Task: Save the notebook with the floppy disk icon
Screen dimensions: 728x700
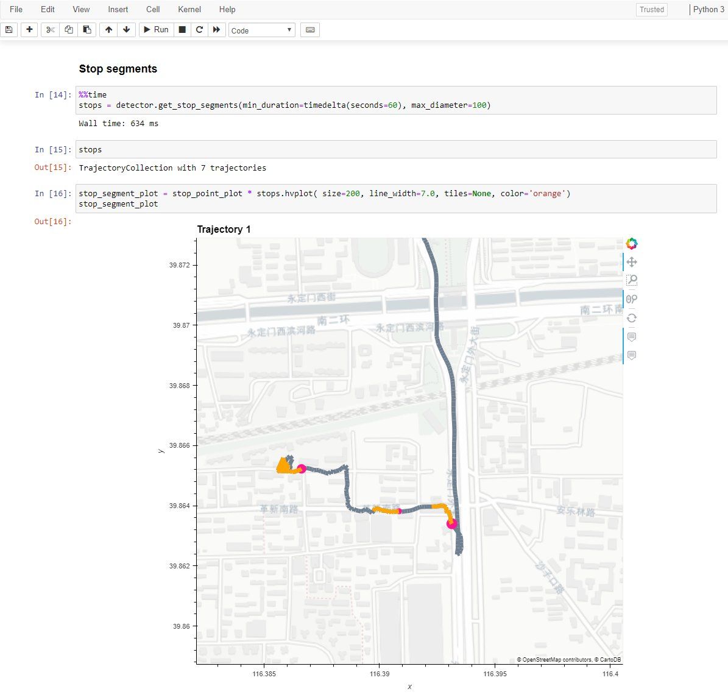Action: 9,30
